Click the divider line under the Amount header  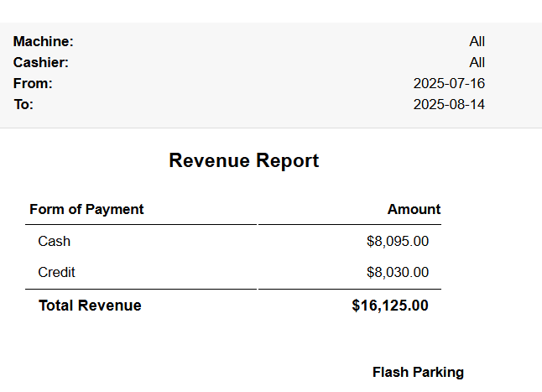coord(350,224)
